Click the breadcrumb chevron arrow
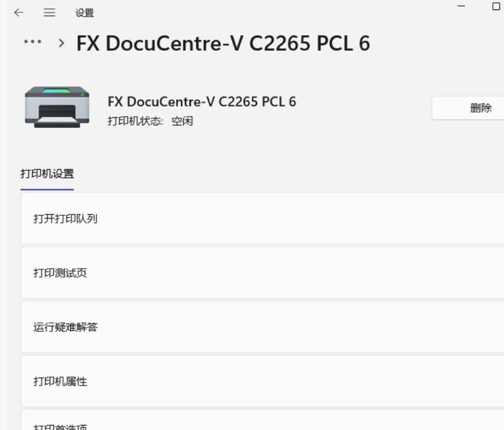504x430 pixels. (62, 44)
